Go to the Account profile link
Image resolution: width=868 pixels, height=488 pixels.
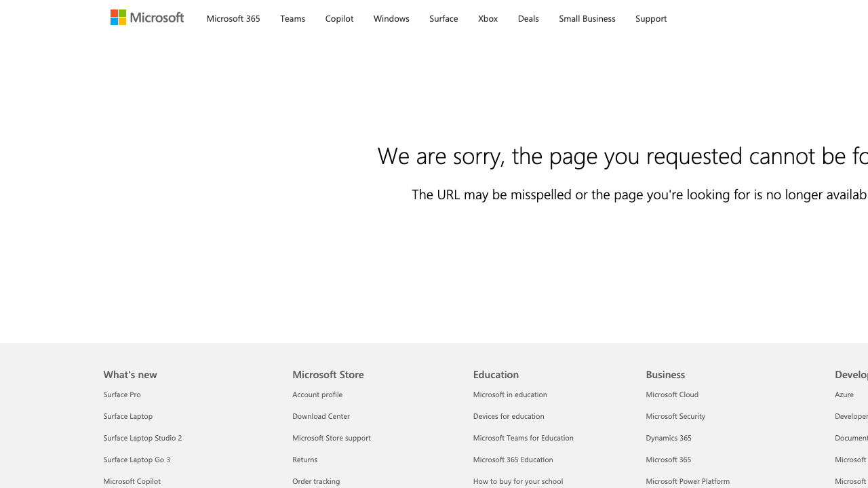pos(317,394)
